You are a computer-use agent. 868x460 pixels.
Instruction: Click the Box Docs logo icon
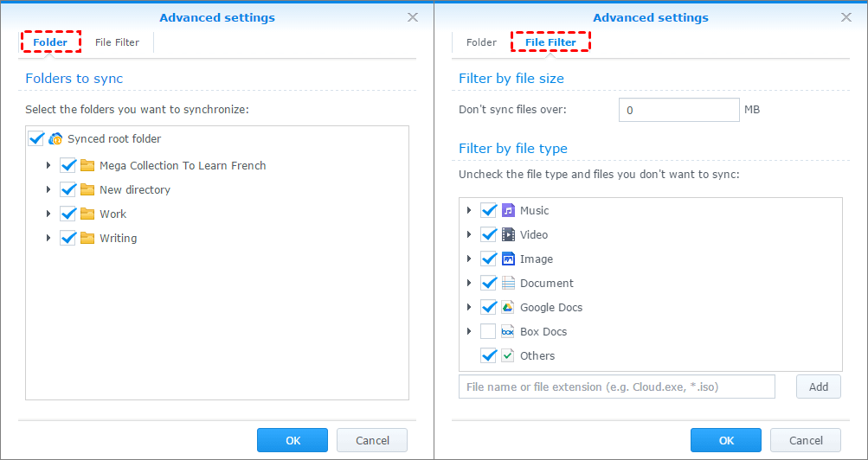click(x=508, y=331)
